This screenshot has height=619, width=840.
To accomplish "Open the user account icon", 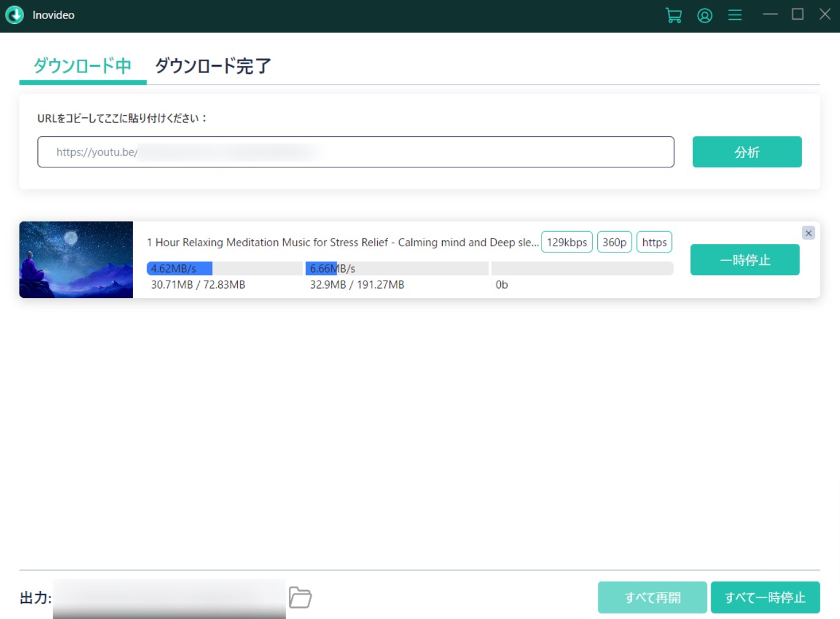I will click(705, 15).
